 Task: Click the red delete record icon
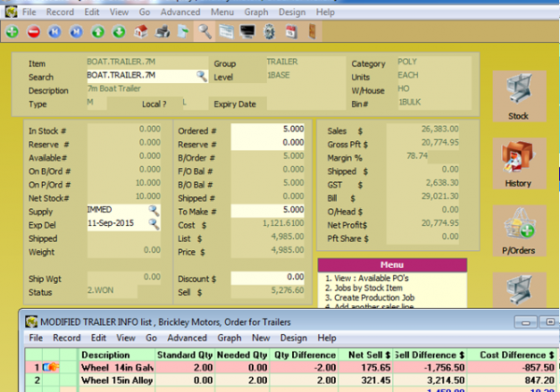(x=34, y=32)
